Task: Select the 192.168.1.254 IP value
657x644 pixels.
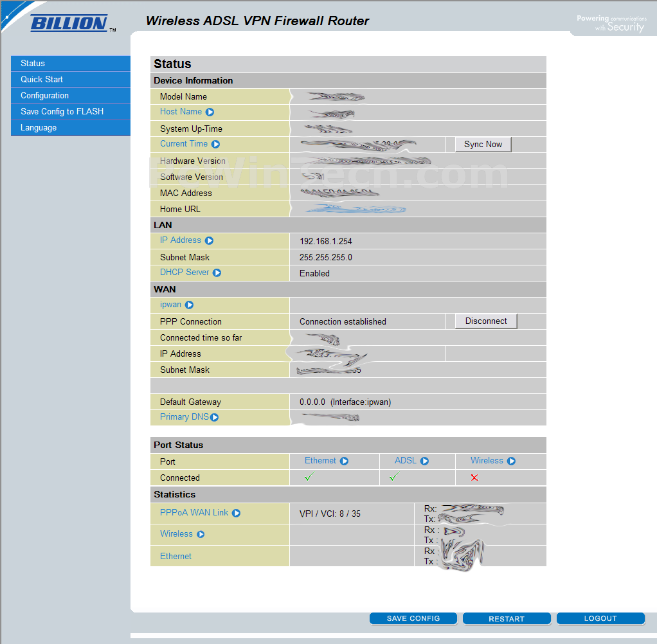Action: [325, 242]
